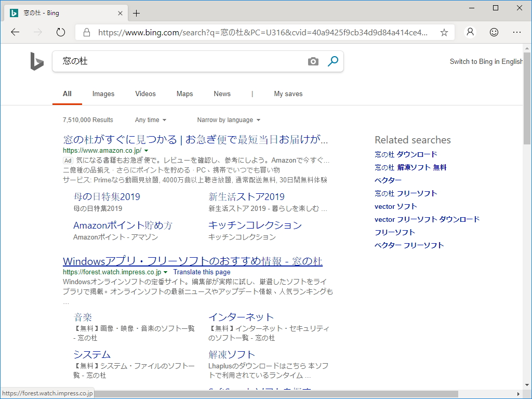Start a visual search with the camera icon

pos(313,61)
